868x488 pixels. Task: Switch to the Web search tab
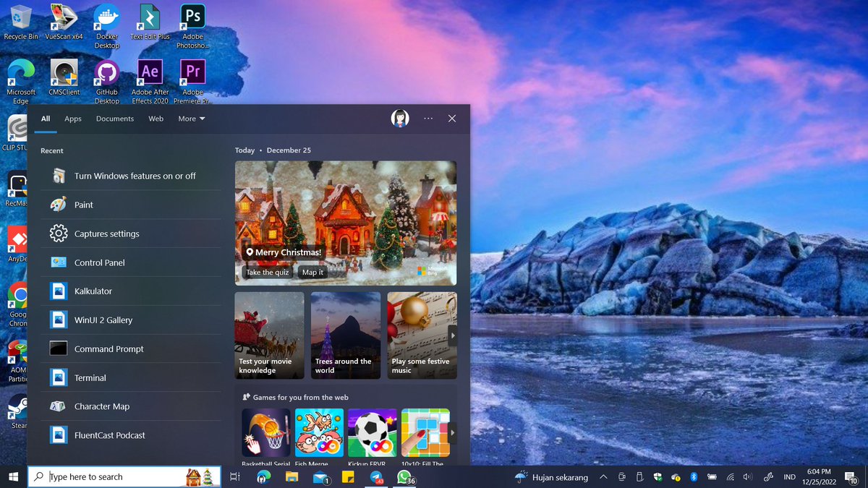point(156,119)
